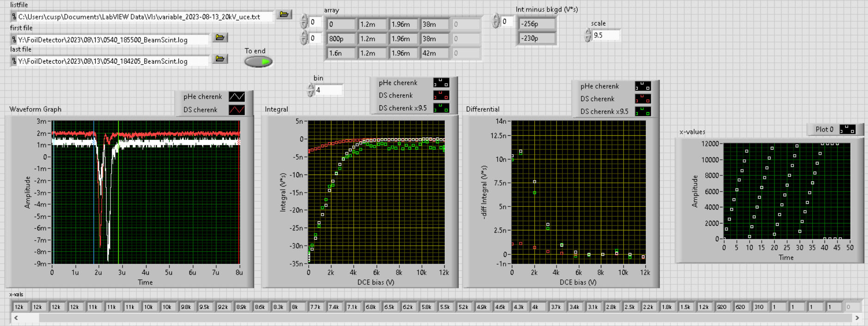Click the listfile browse folder icon
868x326 pixels.
284,15
